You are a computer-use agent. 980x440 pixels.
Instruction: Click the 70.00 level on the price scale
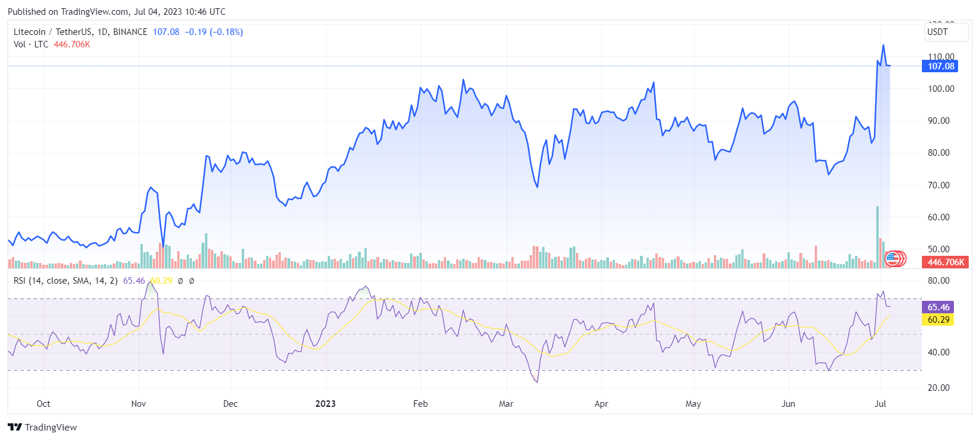tap(939, 185)
